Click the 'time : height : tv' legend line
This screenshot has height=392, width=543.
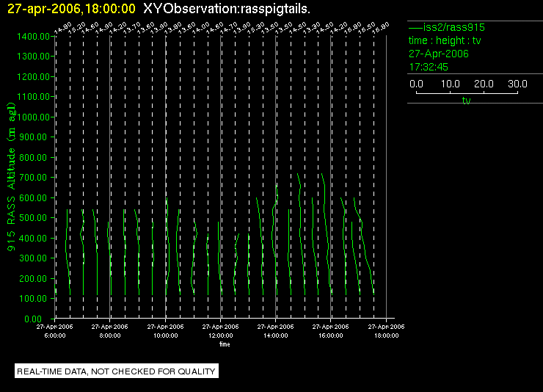coord(445,40)
